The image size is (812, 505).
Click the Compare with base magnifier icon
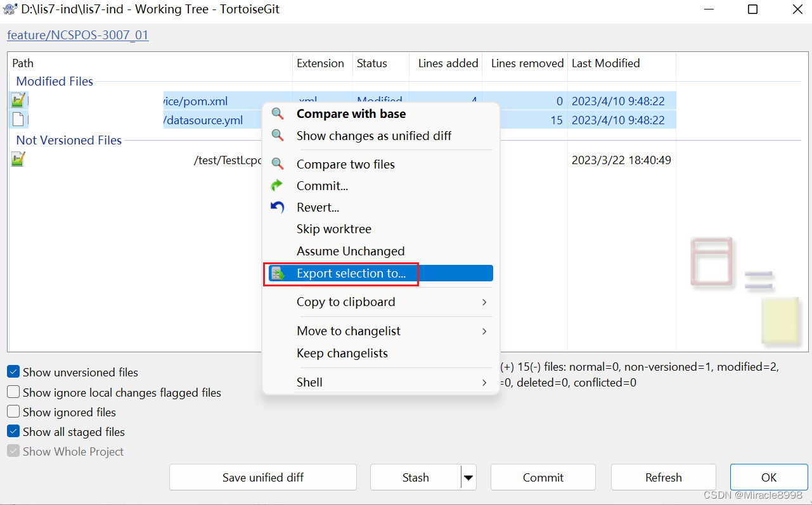tap(278, 114)
